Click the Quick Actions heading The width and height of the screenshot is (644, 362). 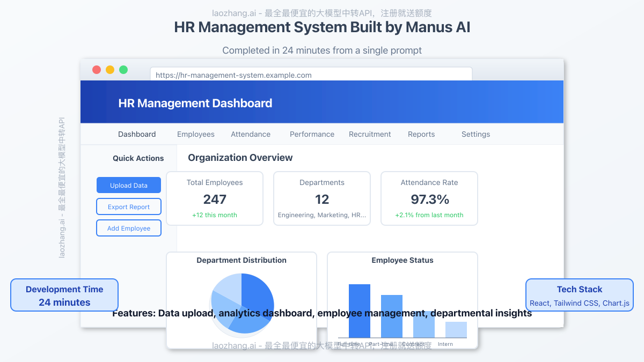138,158
